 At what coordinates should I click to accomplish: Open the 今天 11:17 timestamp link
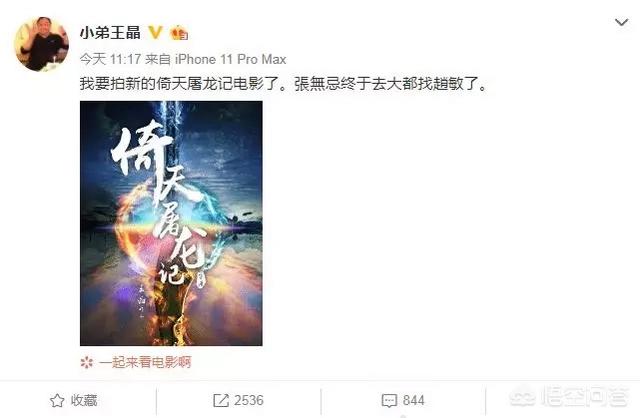[x=110, y=59]
